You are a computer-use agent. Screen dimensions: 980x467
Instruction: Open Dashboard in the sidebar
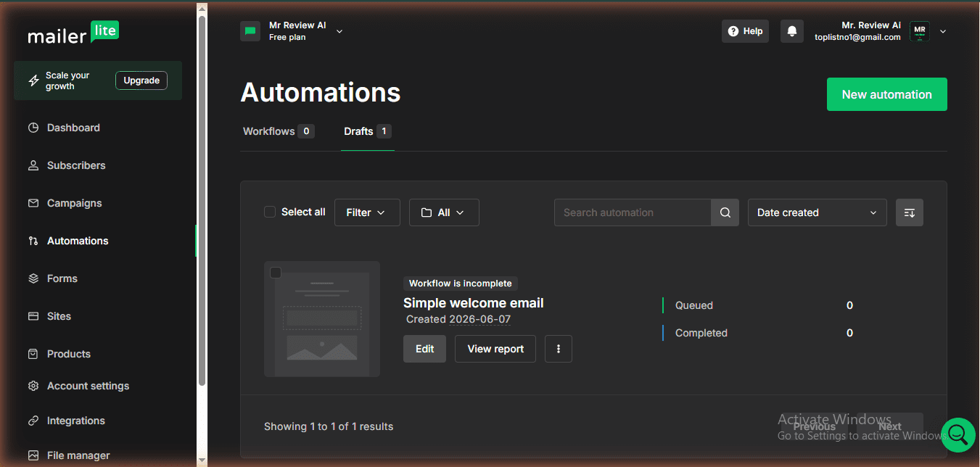(73, 128)
